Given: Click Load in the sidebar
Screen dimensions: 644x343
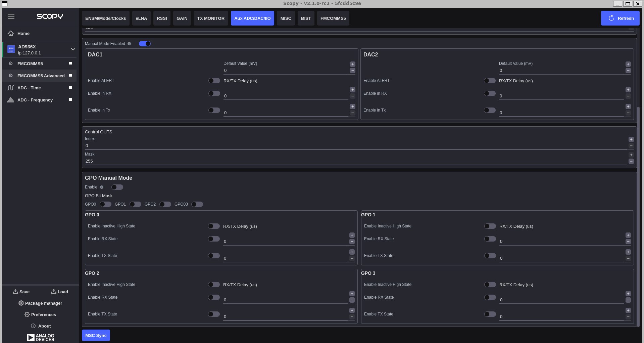Looking at the screenshot, I should pos(59,292).
